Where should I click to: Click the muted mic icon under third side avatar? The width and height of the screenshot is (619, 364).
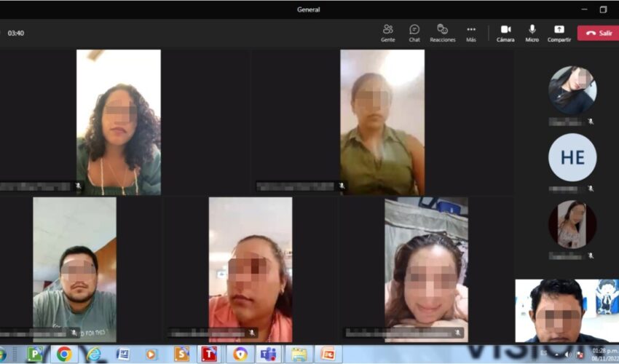(591, 256)
